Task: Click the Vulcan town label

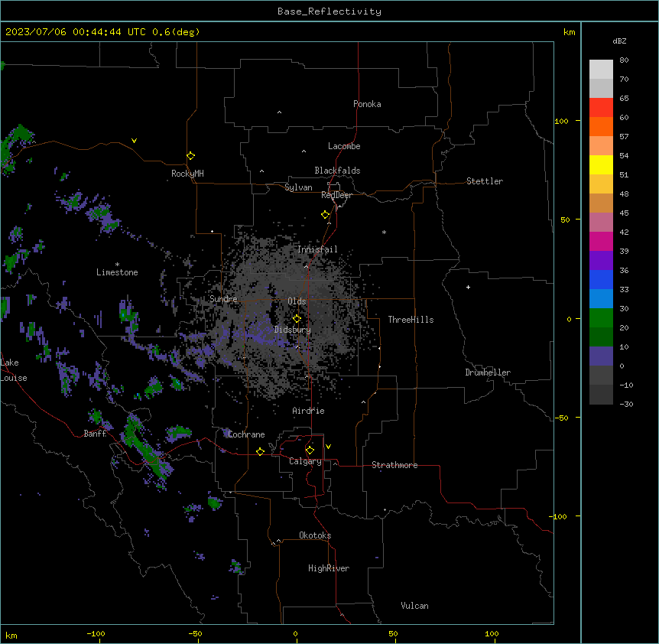Action: [x=415, y=606]
